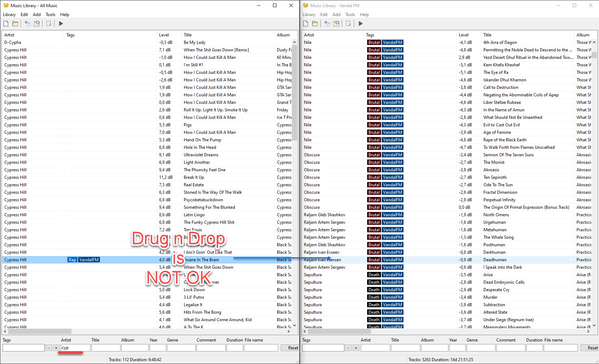
Task: Open Edit menu in All Music window
Action: (24, 15)
